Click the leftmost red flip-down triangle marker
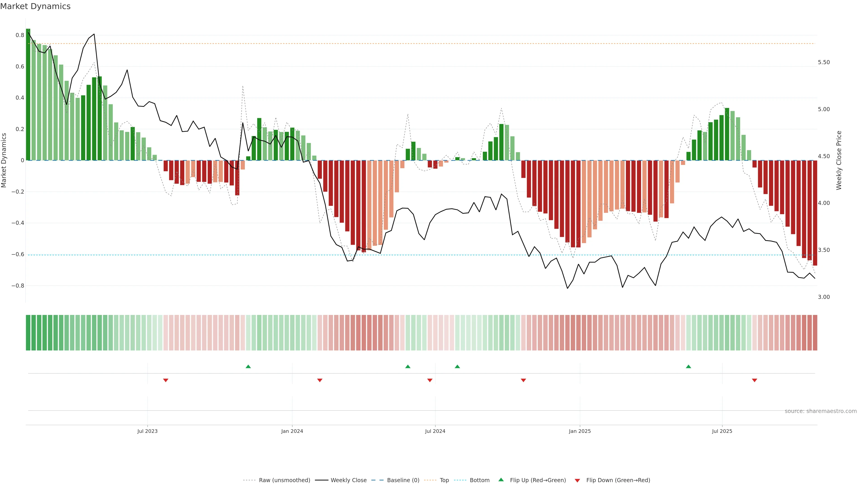 pos(166,380)
